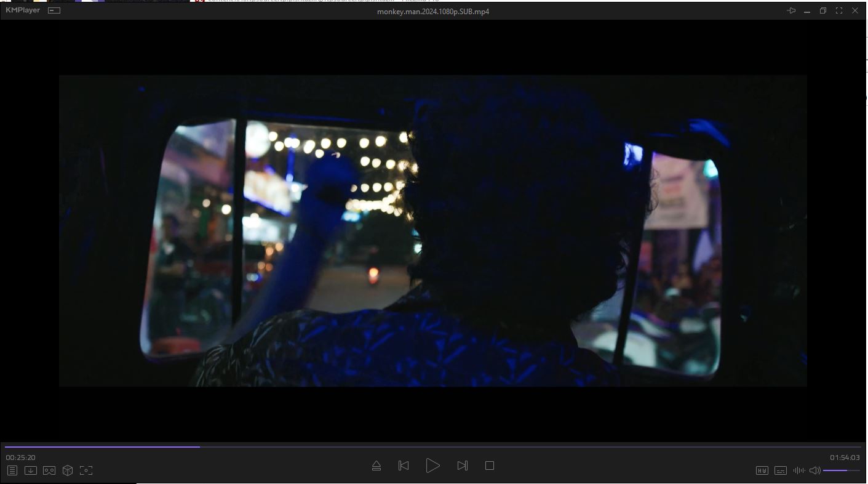This screenshot has height=484, width=868.
Task: Play the video
Action: (432, 466)
